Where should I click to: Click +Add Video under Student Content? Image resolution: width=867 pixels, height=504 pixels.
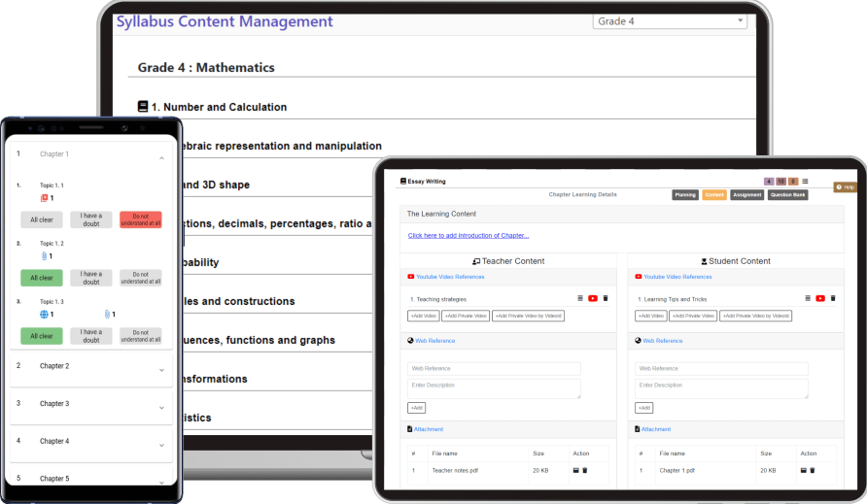click(651, 316)
